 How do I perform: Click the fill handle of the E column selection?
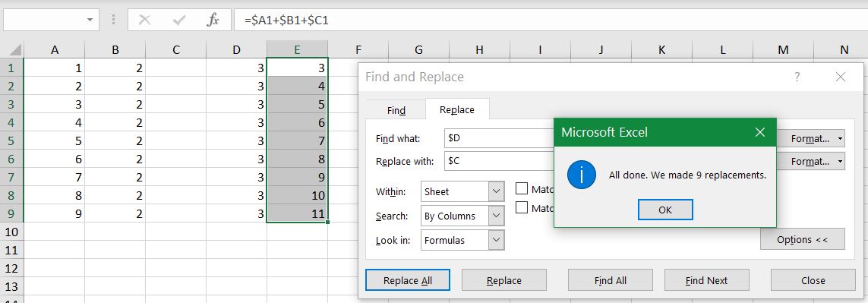pyautogui.click(x=328, y=223)
